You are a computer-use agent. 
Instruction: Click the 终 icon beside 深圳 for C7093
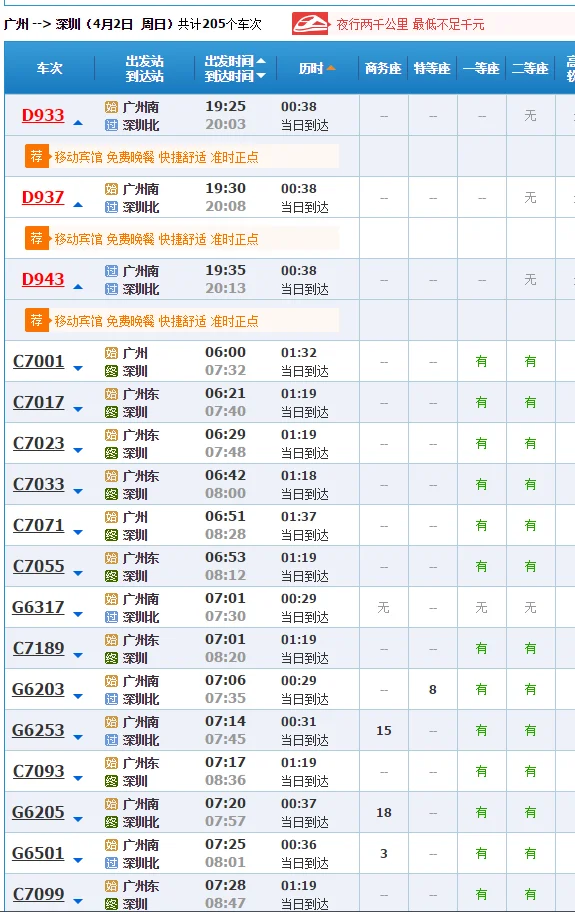point(112,781)
